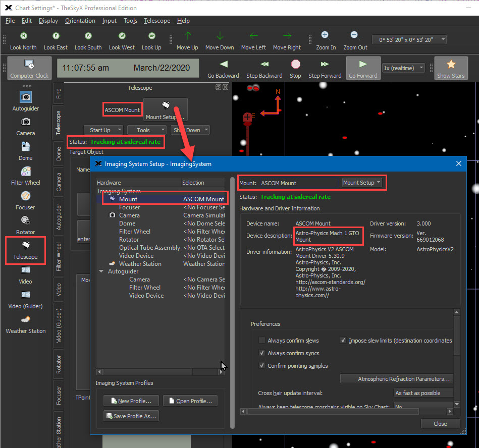
Task: Open the Orientation menu
Action: point(80,21)
